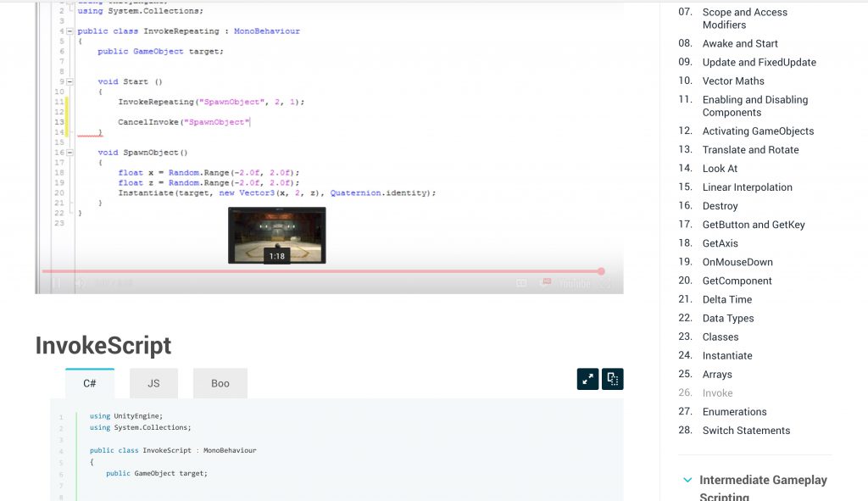Open video quality settings gear
Viewport: 868px width, 501px height.
coord(546,282)
